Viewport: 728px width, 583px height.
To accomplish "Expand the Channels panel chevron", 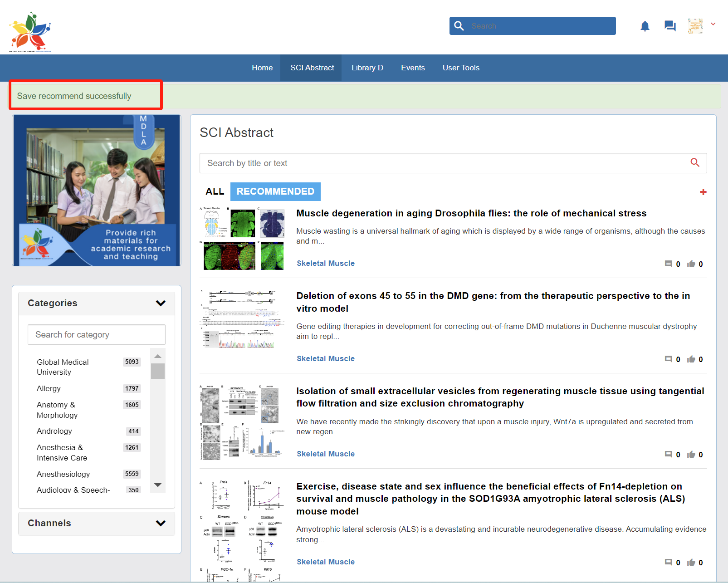I will (x=161, y=523).
